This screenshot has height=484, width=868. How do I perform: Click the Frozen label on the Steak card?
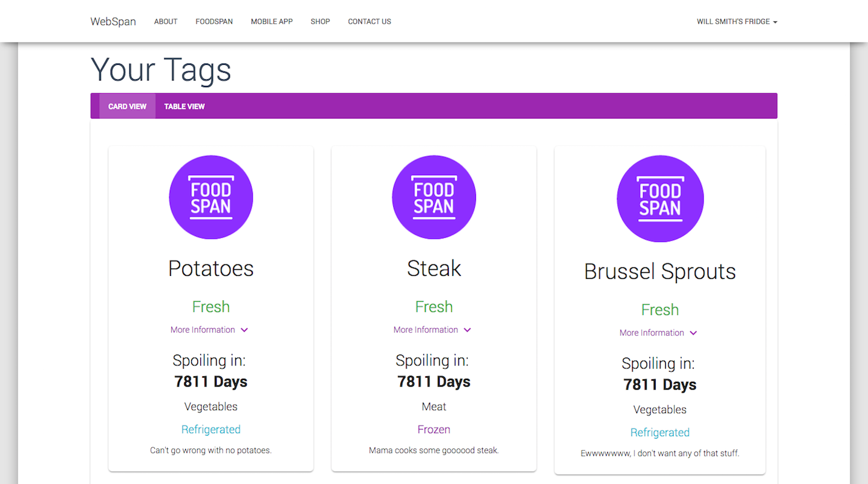tap(434, 429)
